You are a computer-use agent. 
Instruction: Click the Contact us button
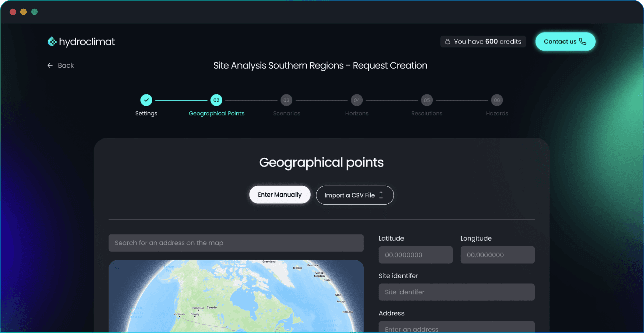pos(565,41)
